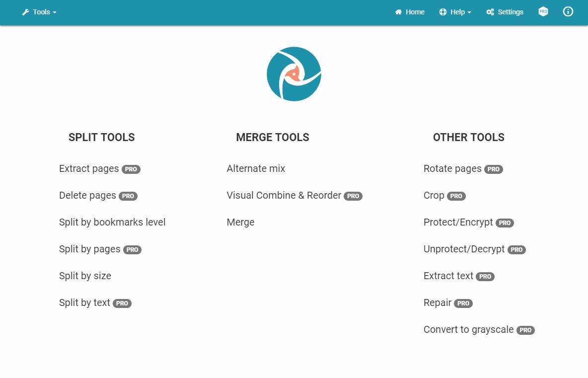The height and width of the screenshot is (378, 588).
Task: Click the PRO badge next to Crop
Action: pyautogui.click(x=456, y=196)
